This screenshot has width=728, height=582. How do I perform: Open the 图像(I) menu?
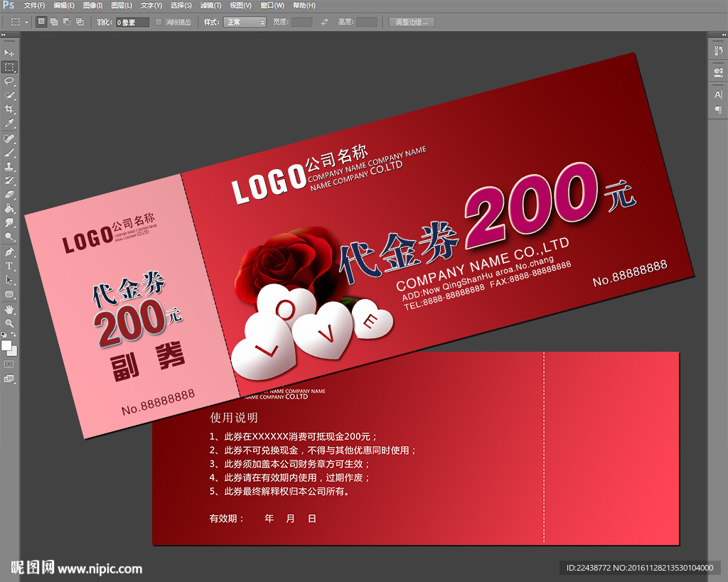tap(93, 6)
